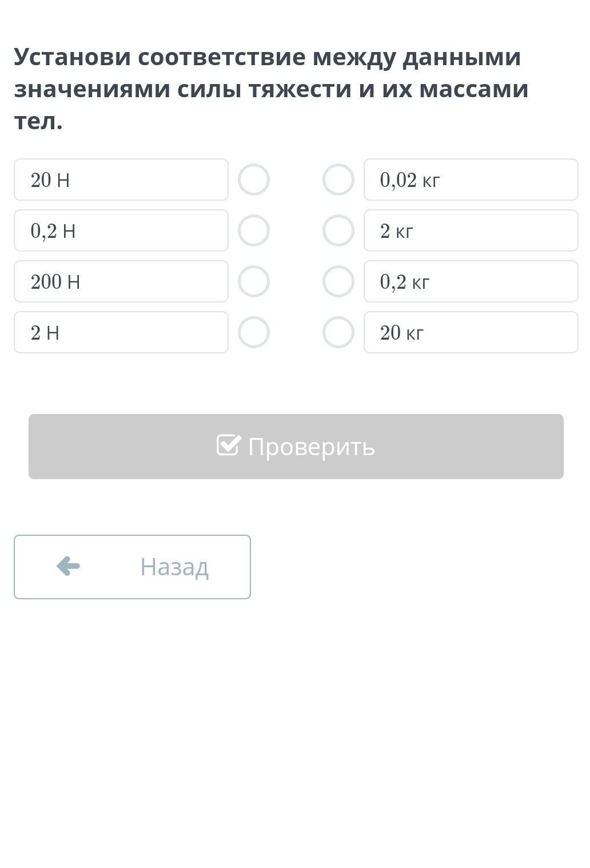Click the 2 кг mass box
590x868 pixels.
click(x=471, y=230)
